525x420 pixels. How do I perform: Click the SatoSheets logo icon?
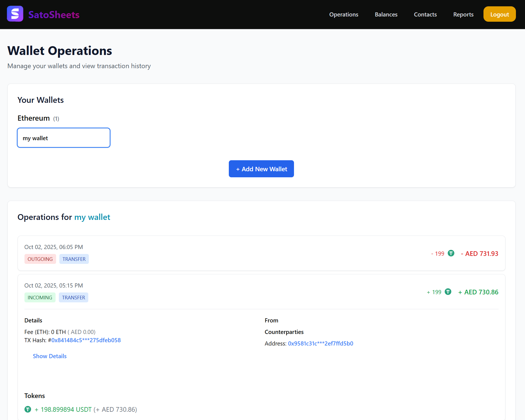click(15, 14)
